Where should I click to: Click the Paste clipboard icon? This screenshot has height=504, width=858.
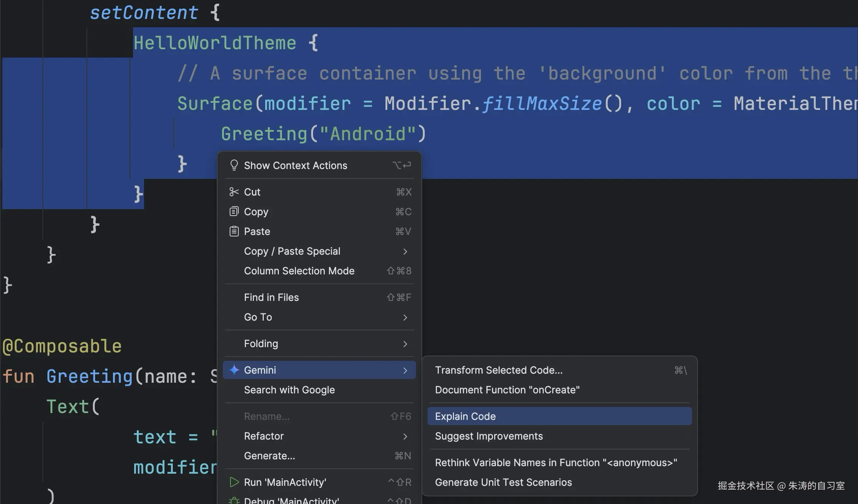point(234,231)
